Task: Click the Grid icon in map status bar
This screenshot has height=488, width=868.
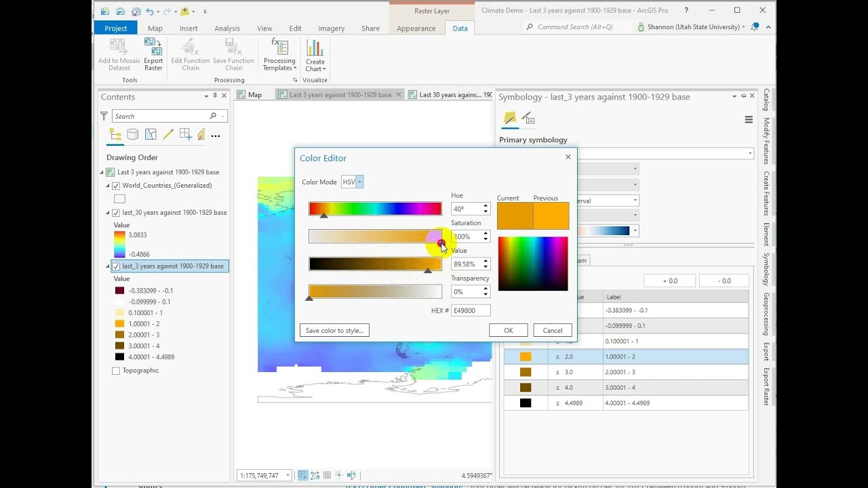Action: [327, 475]
